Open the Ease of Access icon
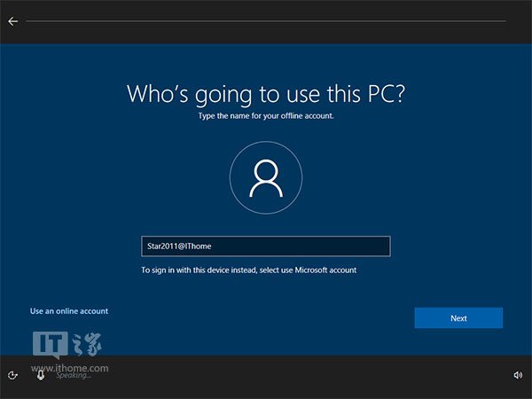The image size is (532, 399). (x=12, y=375)
